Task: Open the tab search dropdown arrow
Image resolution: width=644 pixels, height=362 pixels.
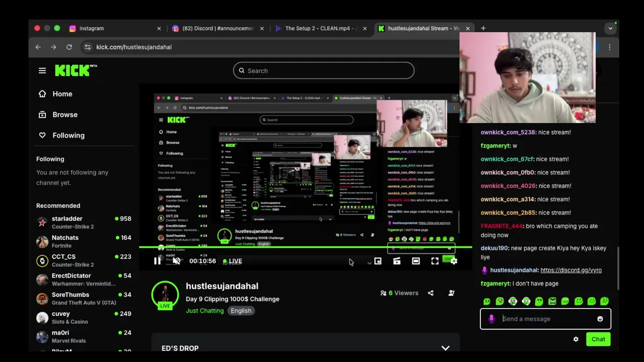Action: pyautogui.click(x=610, y=29)
